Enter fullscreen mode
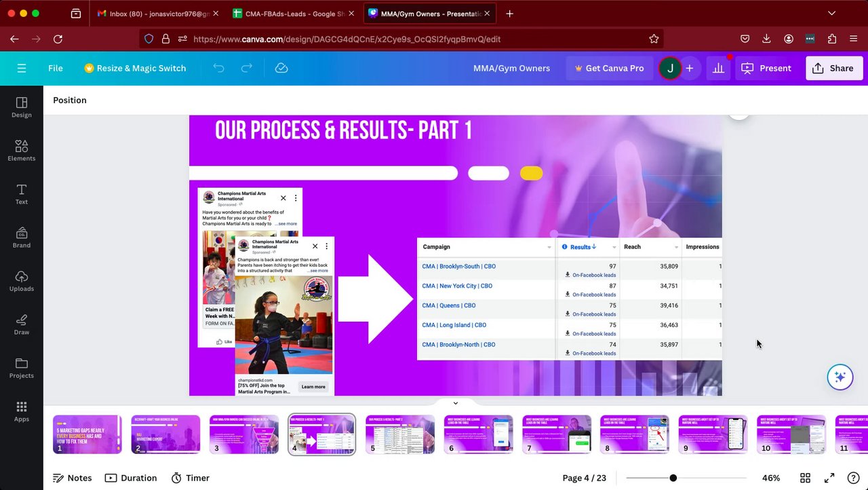Image resolution: width=868 pixels, height=490 pixels. click(829, 478)
